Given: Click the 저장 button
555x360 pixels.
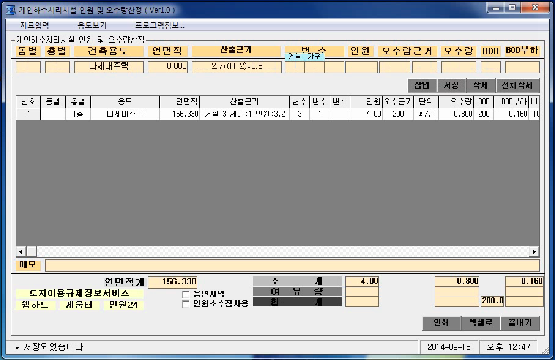Looking at the screenshot, I should coord(451,85).
